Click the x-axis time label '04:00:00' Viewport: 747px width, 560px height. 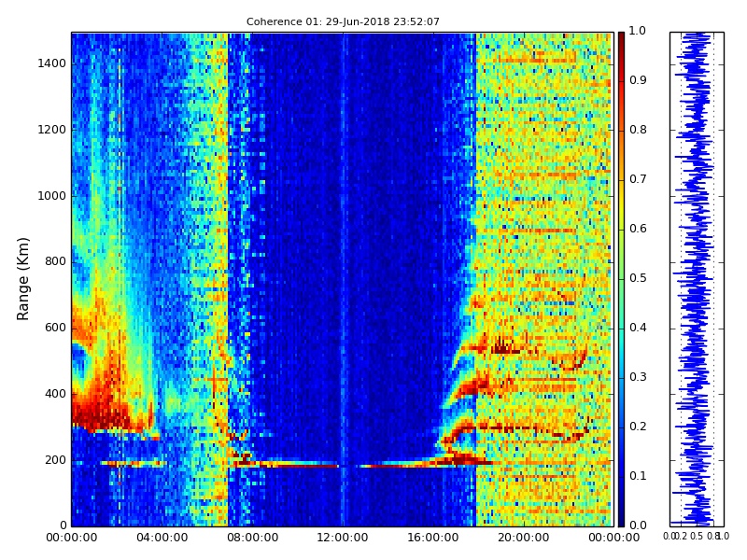pyautogui.click(x=162, y=538)
